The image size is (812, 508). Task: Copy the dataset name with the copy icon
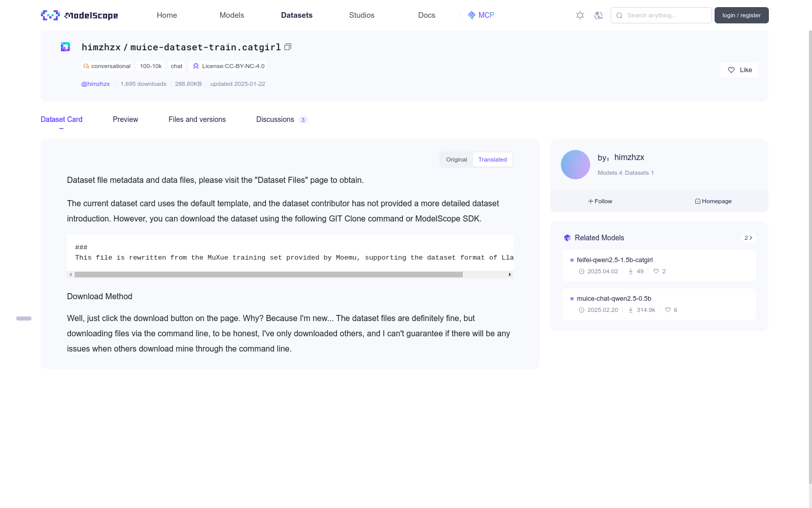click(288, 47)
